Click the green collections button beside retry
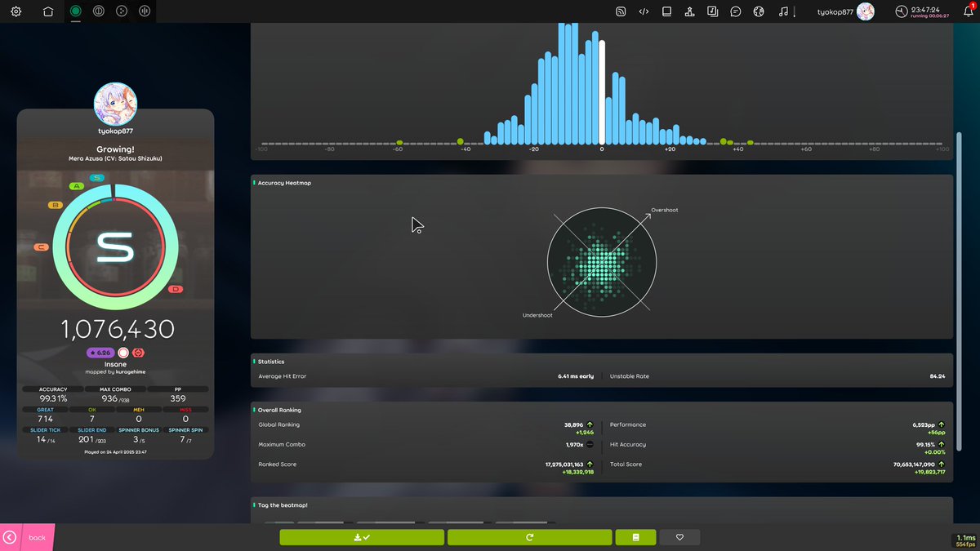The height and width of the screenshot is (551, 980). click(635, 537)
